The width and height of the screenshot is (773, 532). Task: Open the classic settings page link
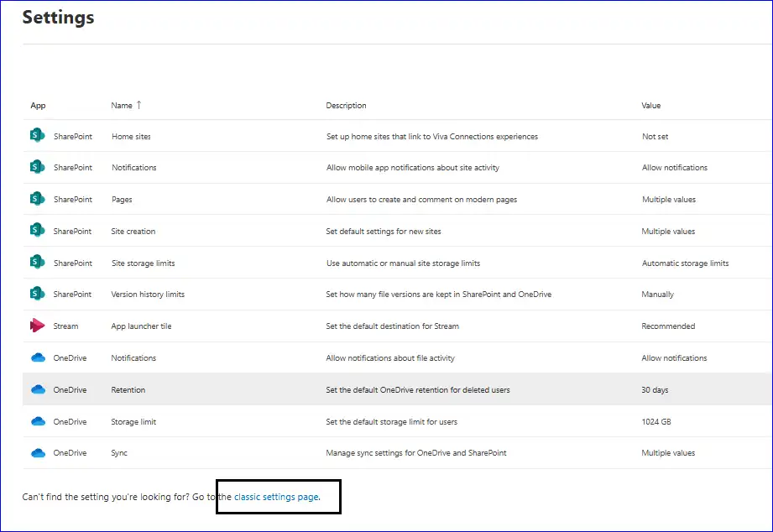tap(276, 497)
